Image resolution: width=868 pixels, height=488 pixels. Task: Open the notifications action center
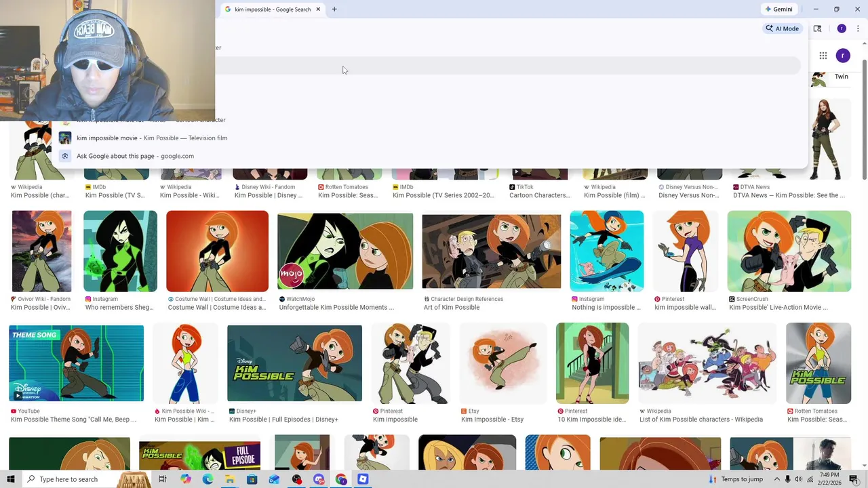853,479
